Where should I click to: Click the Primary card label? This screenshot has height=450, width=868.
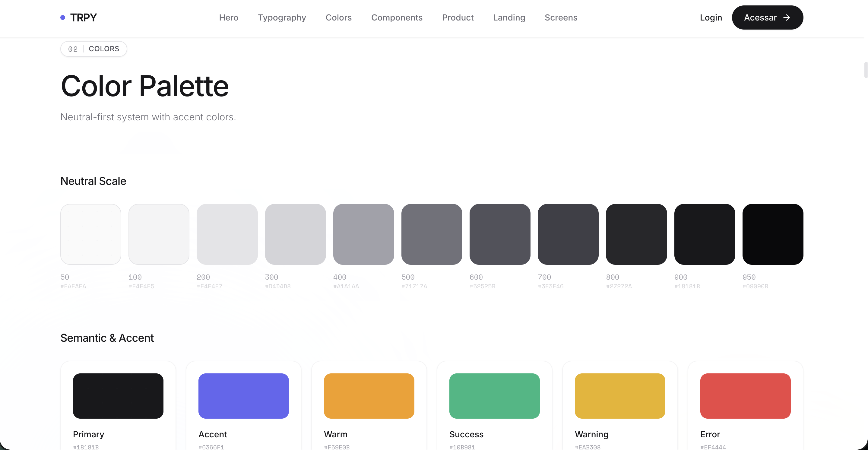88,434
